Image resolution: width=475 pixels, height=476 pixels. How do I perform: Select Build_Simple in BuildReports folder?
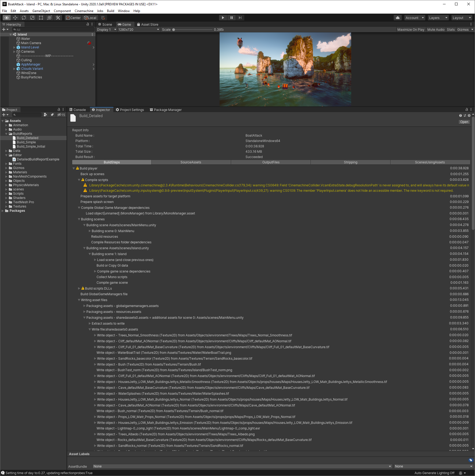coord(26,142)
